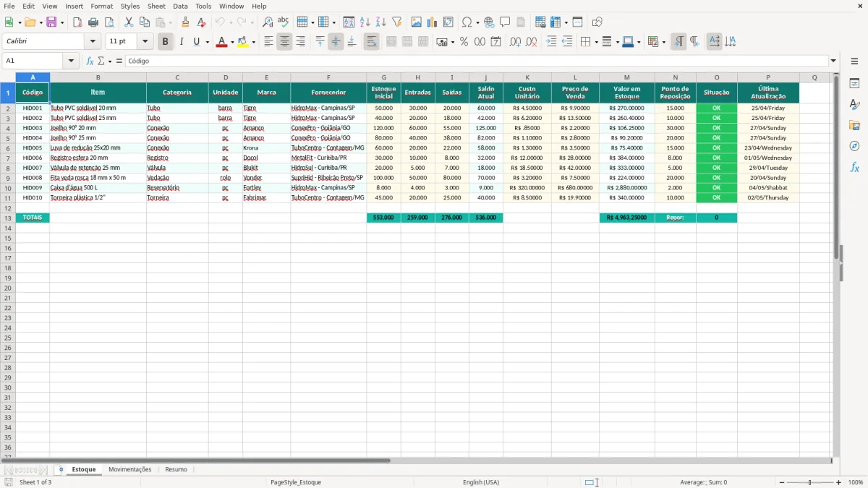Toggle Bold formatting

click(x=166, y=42)
